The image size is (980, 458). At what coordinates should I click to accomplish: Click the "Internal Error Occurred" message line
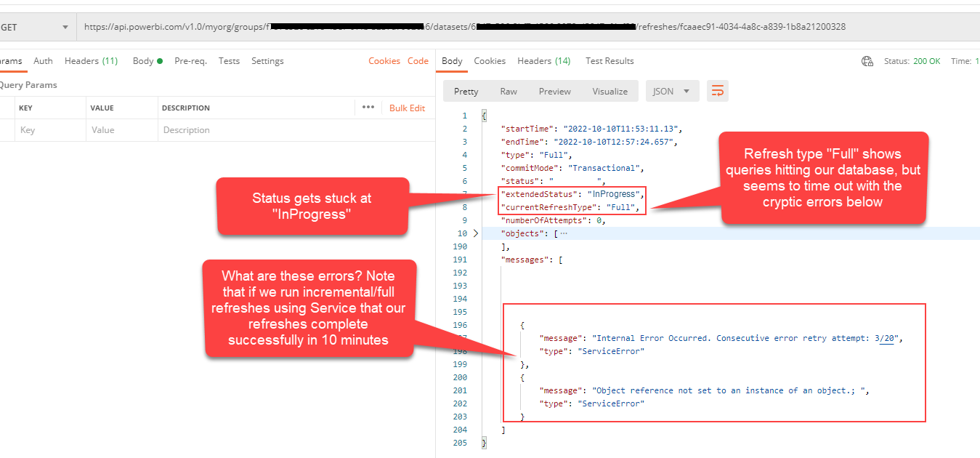721,338
